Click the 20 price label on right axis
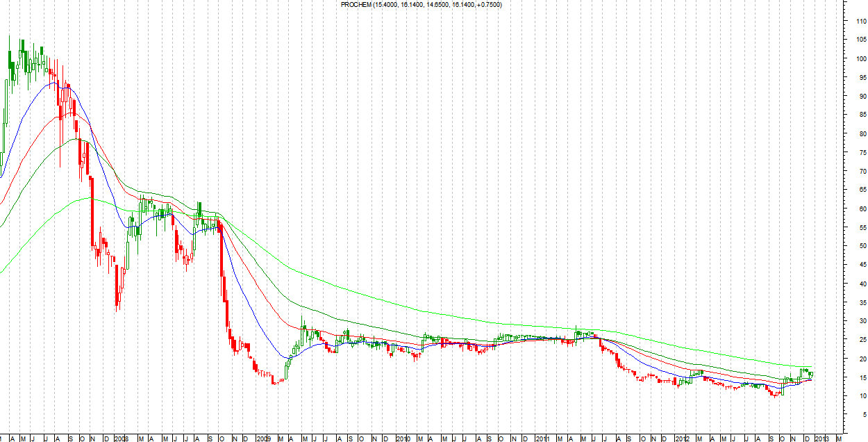The width and height of the screenshot is (868, 442). [x=861, y=359]
